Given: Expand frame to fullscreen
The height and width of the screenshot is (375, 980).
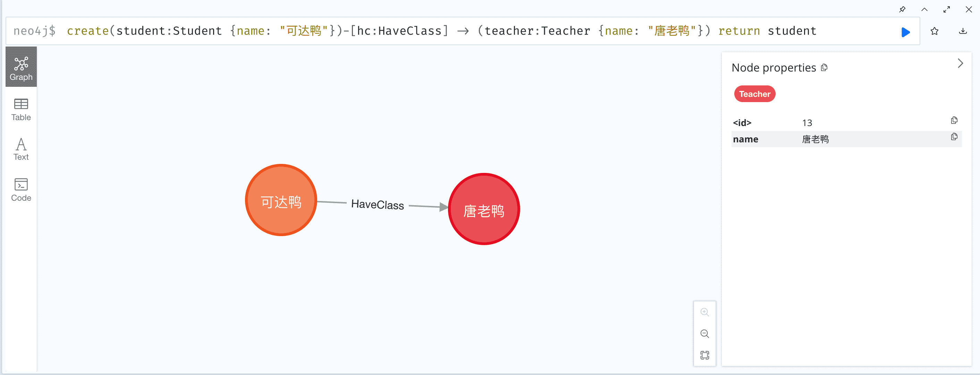Looking at the screenshot, I should click(947, 9).
